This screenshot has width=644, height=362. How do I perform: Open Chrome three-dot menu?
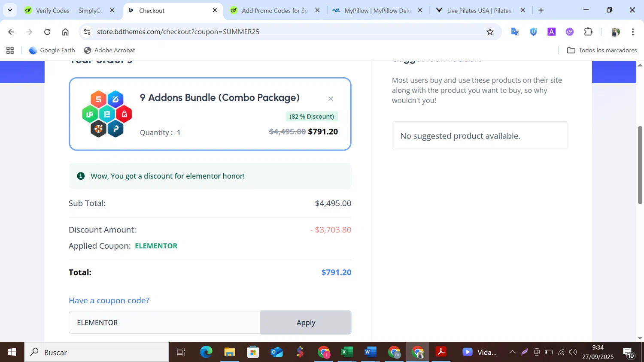(633, 32)
